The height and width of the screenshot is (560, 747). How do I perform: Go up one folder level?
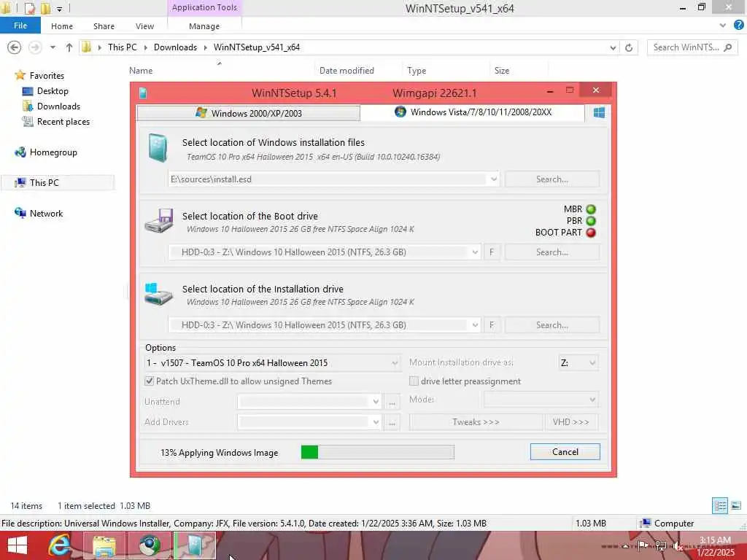69,47
